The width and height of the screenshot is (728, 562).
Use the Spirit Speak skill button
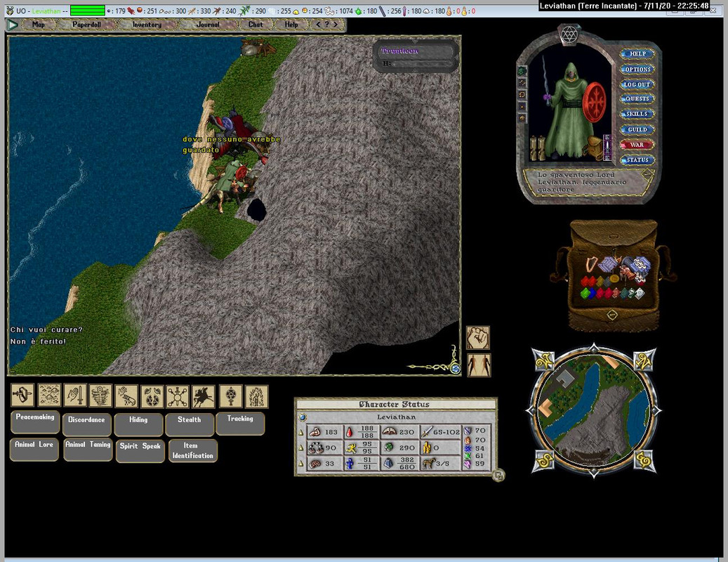[x=140, y=450]
